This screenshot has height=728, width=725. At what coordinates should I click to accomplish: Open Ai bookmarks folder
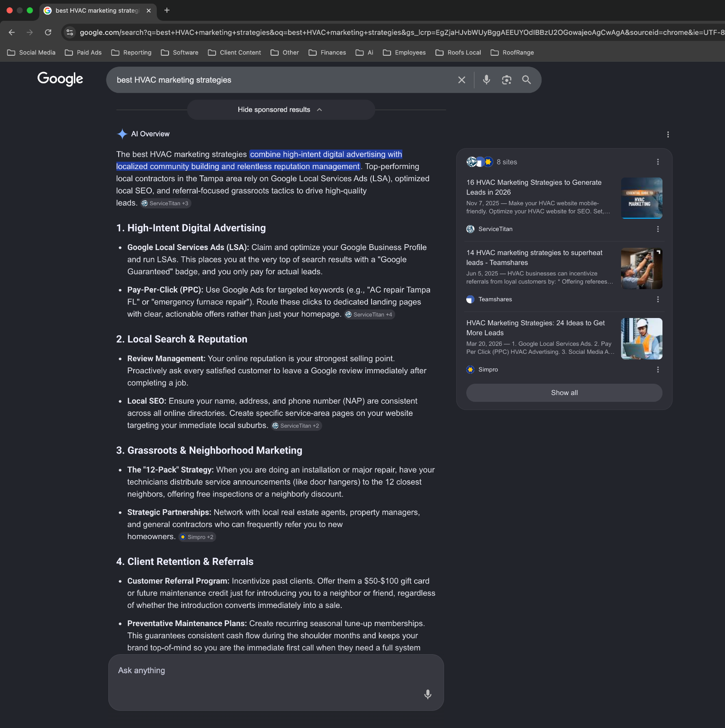[x=365, y=53]
